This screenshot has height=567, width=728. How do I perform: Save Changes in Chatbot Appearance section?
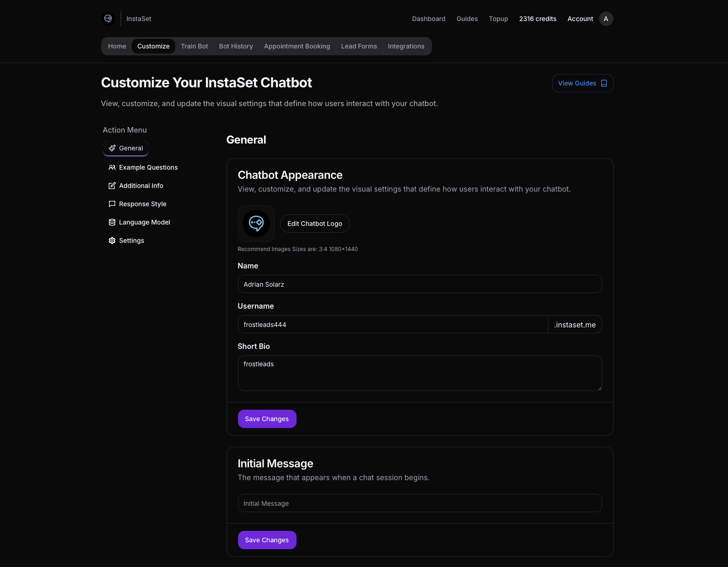click(267, 419)
